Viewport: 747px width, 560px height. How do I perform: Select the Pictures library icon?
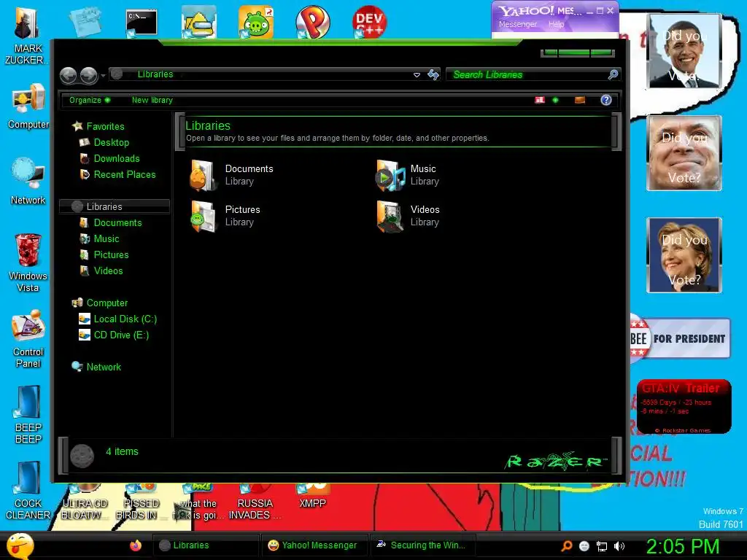click(x=204, y=216)
